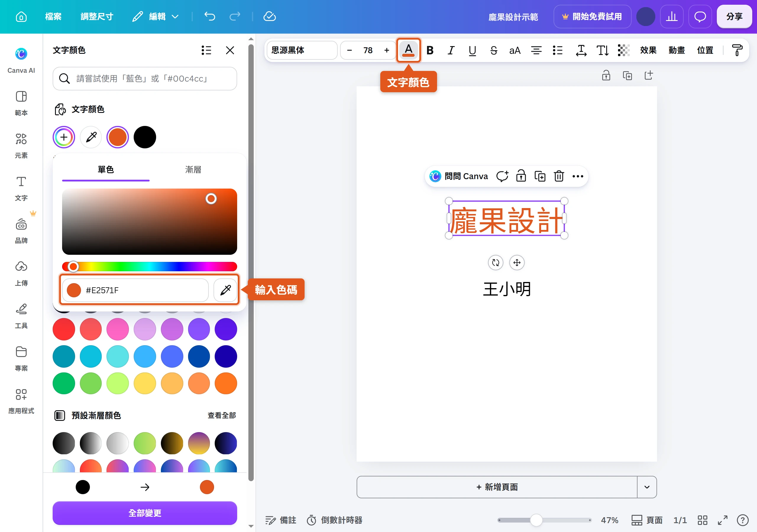Open the analytics chart icon

(672, 17)
